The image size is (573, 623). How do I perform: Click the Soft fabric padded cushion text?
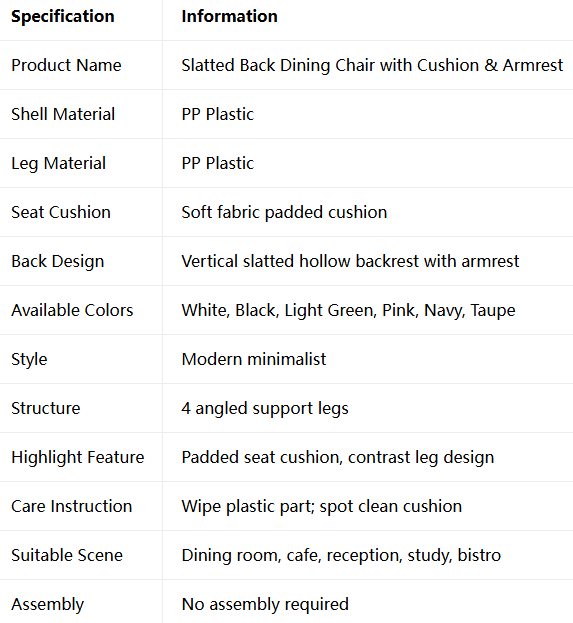point(284,212)
